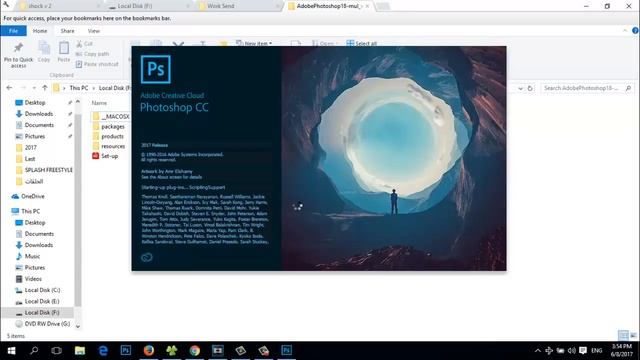This screenshot has width=640, height=360.
Task: Click the Copy path command
Action: tap(92, 54)
